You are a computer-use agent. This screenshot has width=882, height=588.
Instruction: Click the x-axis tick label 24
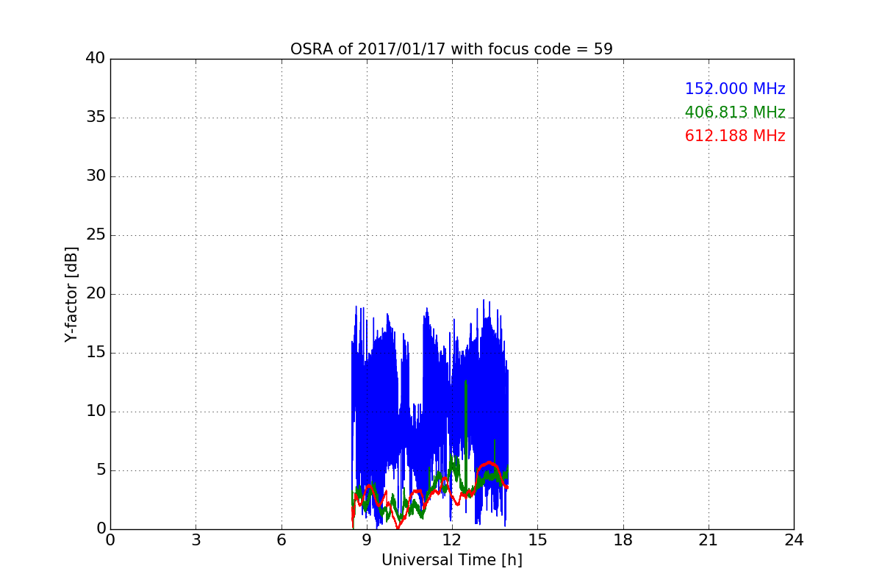point(794,540)
